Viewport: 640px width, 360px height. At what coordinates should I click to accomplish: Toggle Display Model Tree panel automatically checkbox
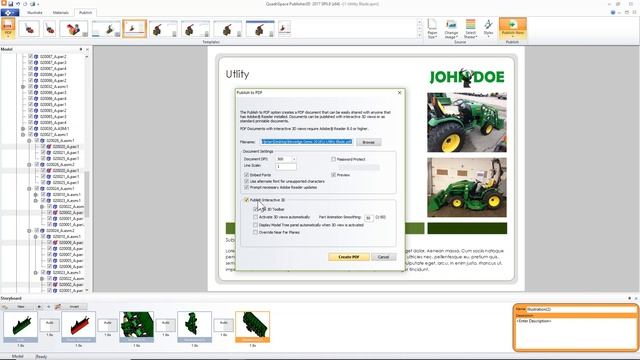point(256,225)
